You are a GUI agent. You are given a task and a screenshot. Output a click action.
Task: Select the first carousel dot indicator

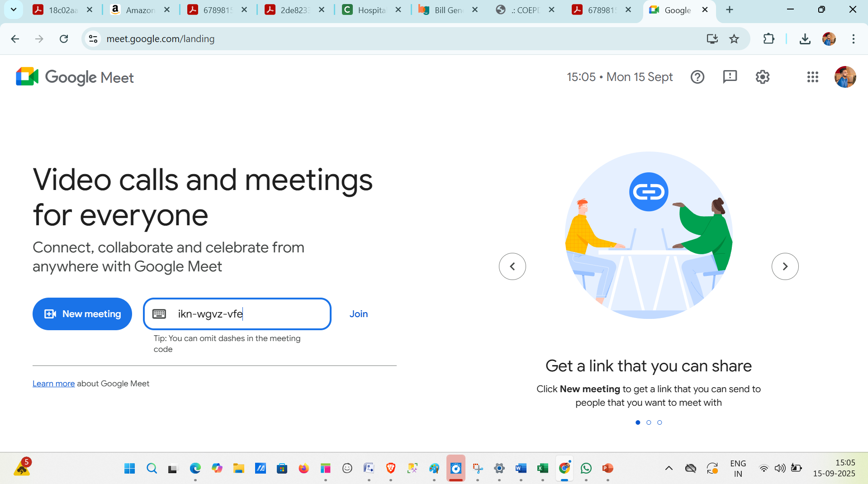tap(638, 422)
